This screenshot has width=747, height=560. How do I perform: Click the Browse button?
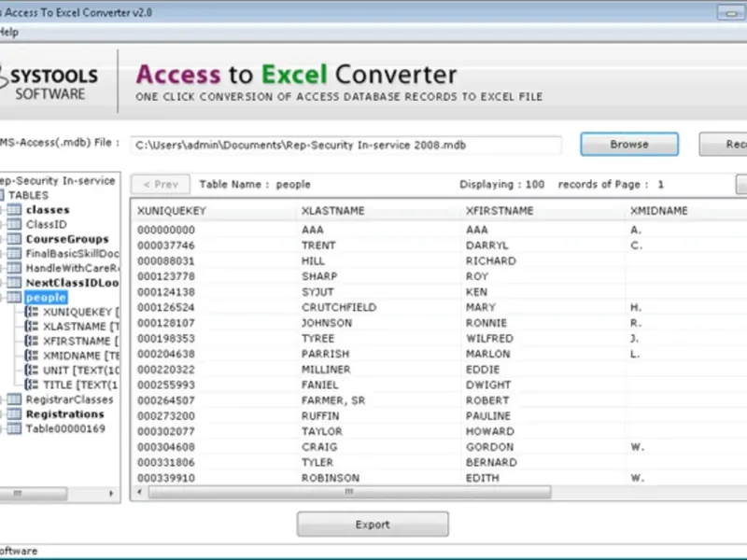[x=629, y=144]
